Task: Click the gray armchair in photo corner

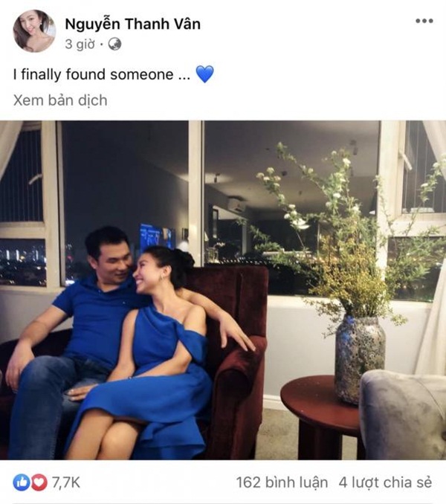Action: 404,415
